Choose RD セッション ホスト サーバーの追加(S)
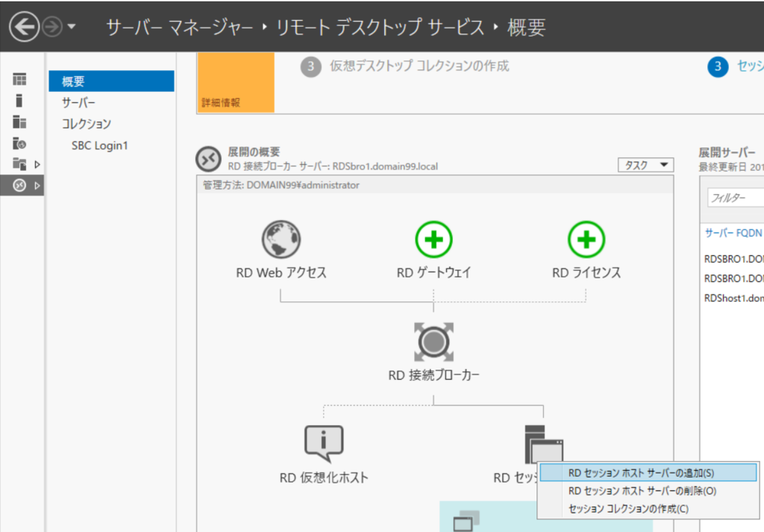This screenshot has height=532, width=764. (648, 472)
